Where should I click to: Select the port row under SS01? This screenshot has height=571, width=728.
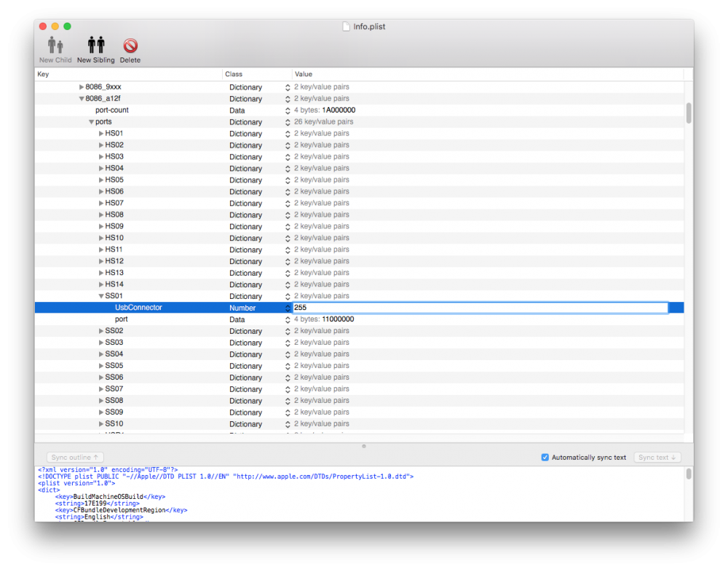point(359,319)
